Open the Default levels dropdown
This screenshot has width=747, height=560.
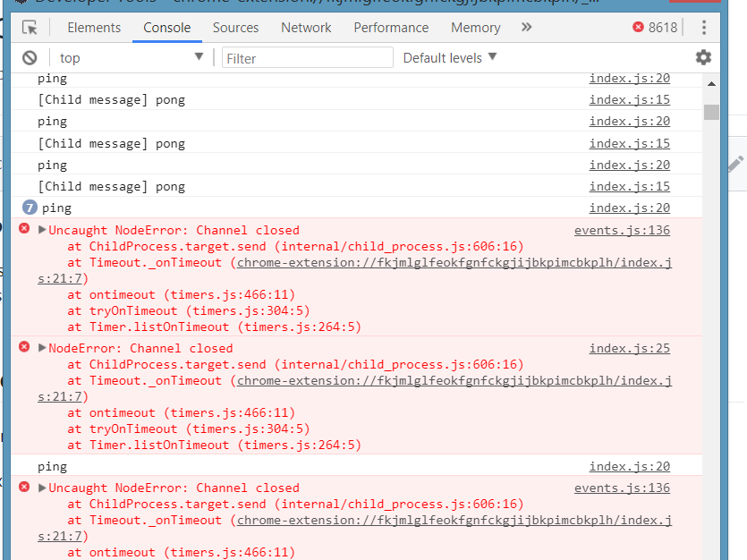tap(450, 57)
